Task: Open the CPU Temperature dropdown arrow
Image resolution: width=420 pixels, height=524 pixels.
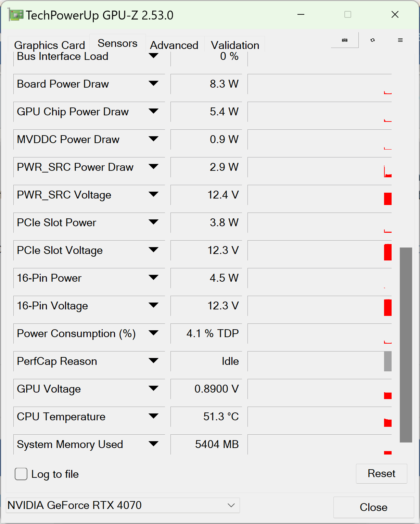Action: pos(154,416)
